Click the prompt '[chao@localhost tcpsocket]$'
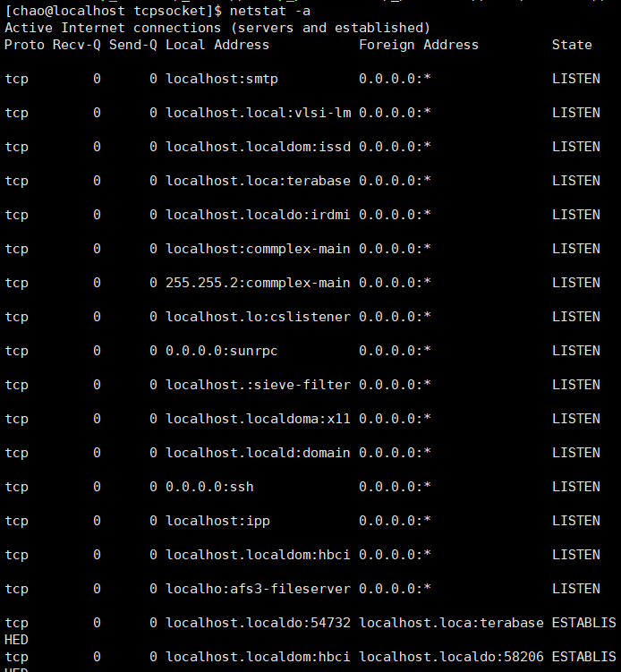 (113, 11)
